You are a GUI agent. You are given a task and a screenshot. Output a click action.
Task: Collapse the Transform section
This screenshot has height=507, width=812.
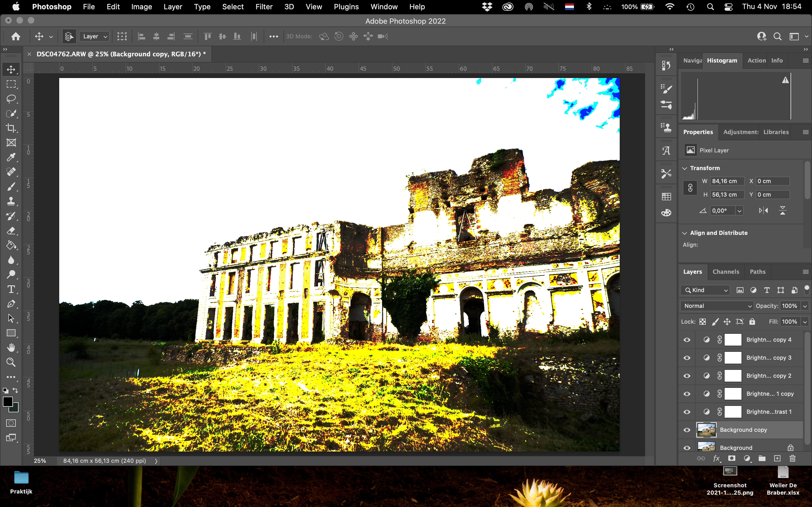[685, 168]
